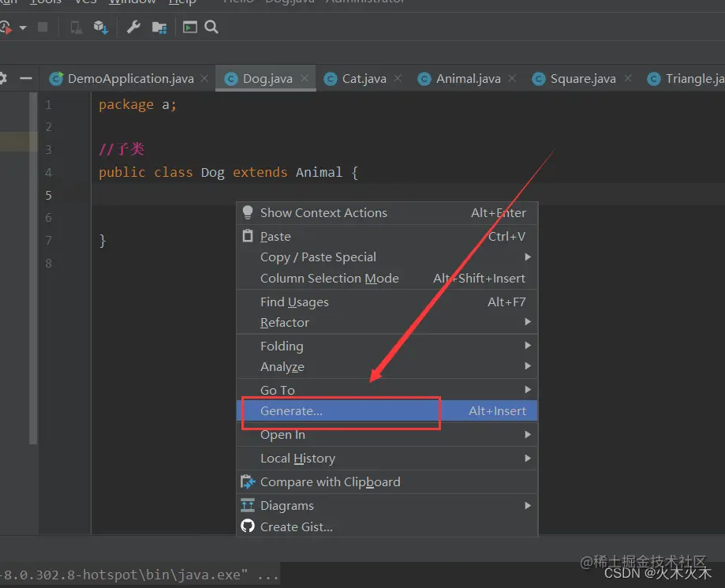Viewport: 725px width, 588px height.
Task: Open Settings via the wrench icon
Action: (133, 28)
